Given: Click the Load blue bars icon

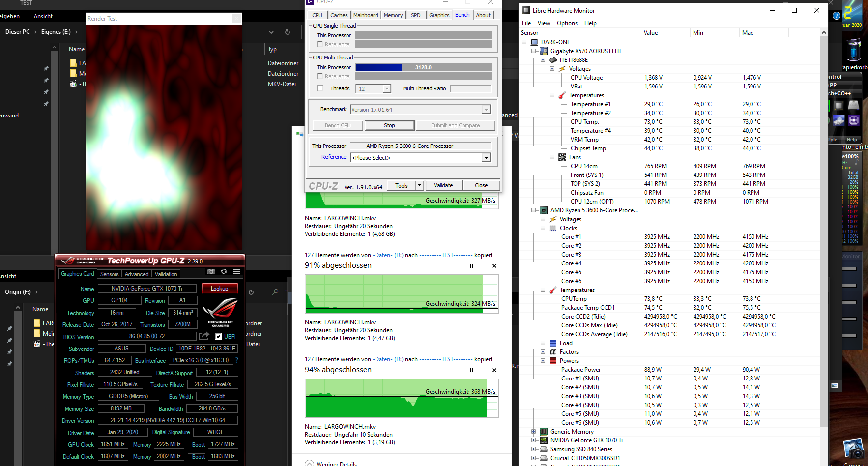Looking at the screenshot, I should click(553, 343).
